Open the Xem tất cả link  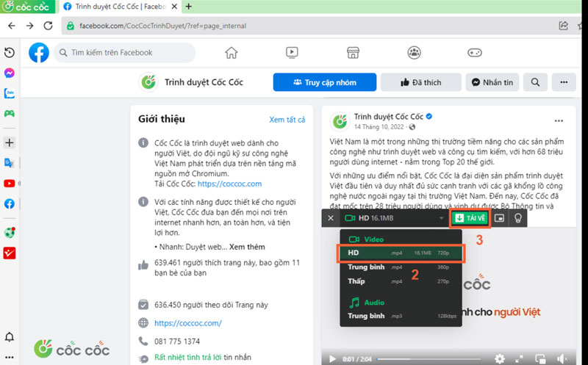(287, 120)
